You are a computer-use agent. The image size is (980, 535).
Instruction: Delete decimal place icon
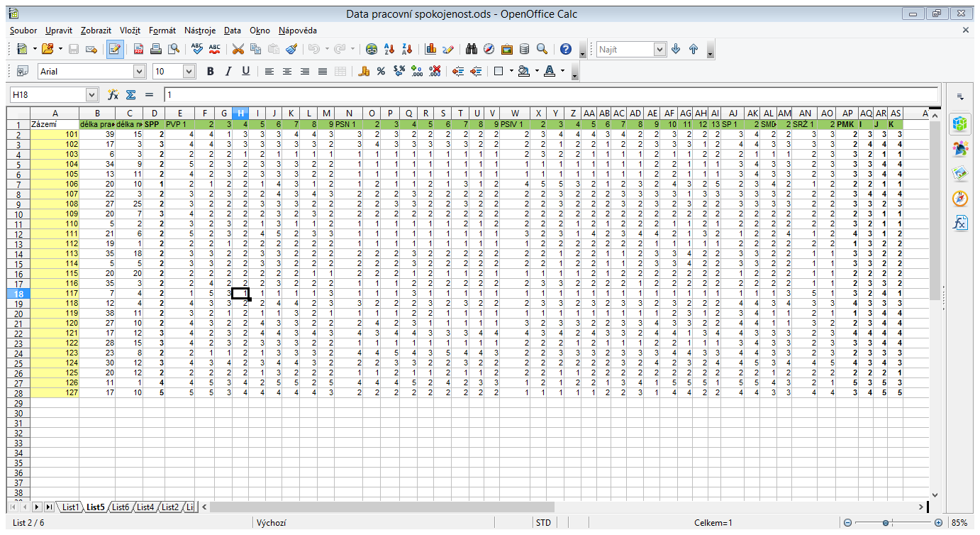[x=435, y=71]
